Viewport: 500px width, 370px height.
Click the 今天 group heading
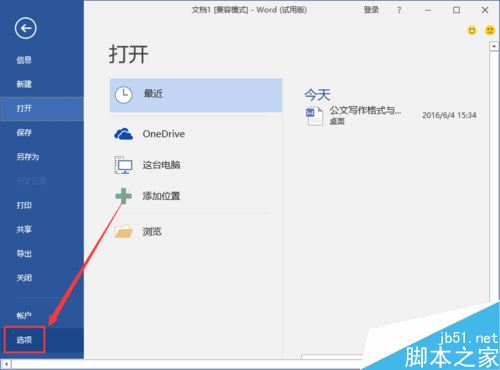pyautogui.click(x=317, y=95)
